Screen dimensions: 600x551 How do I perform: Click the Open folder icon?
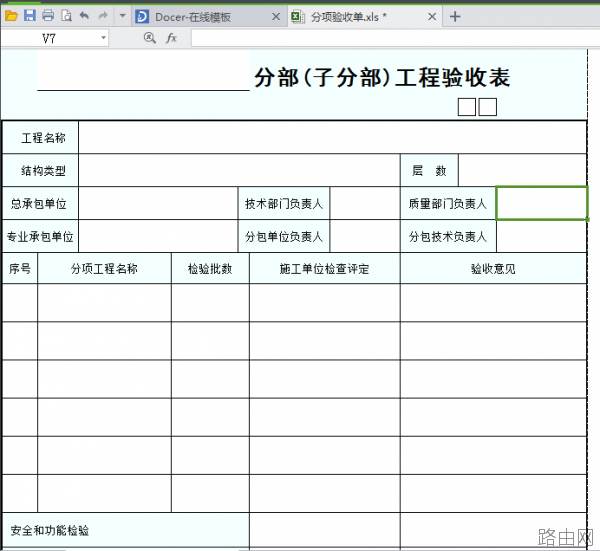(11, 16)
